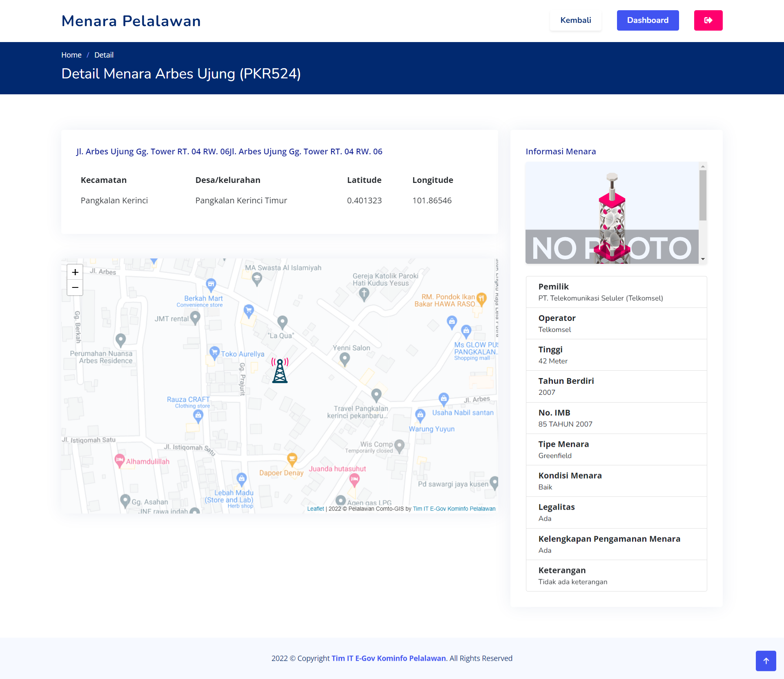Select the Detail breadcrumb item
The image size is (784, 679).
point(104,55)
